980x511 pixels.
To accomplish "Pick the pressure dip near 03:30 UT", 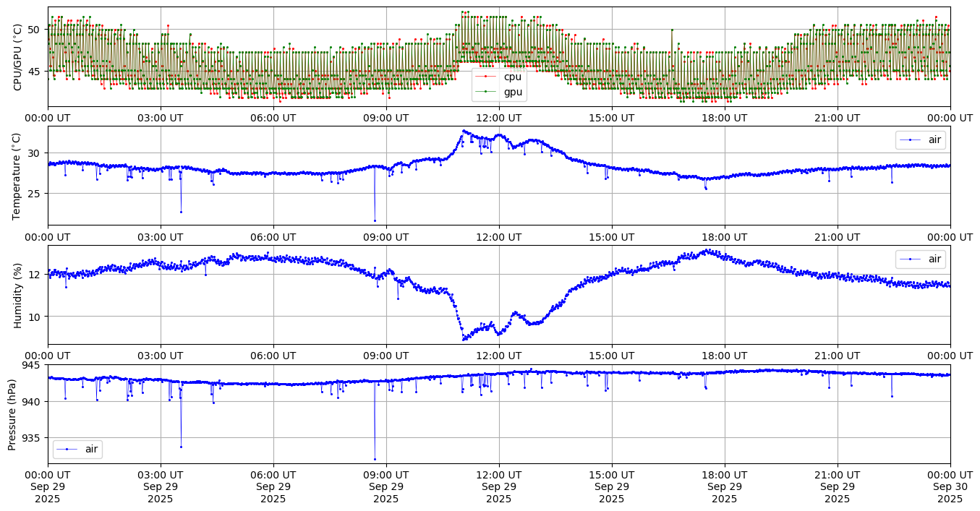I will pos(181,447).
